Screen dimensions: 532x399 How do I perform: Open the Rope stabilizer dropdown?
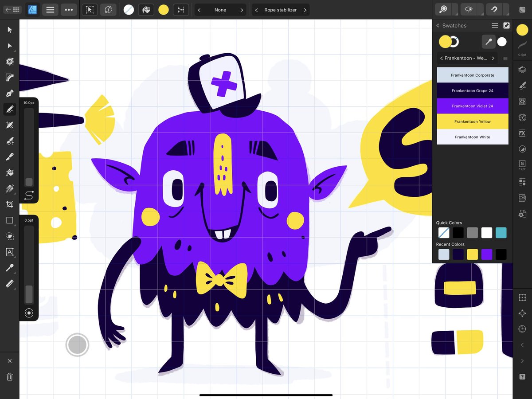[x=280, y=9]
